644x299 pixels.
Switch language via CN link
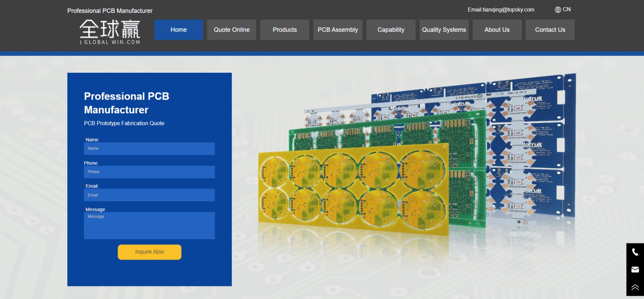[x=567, y=9]
